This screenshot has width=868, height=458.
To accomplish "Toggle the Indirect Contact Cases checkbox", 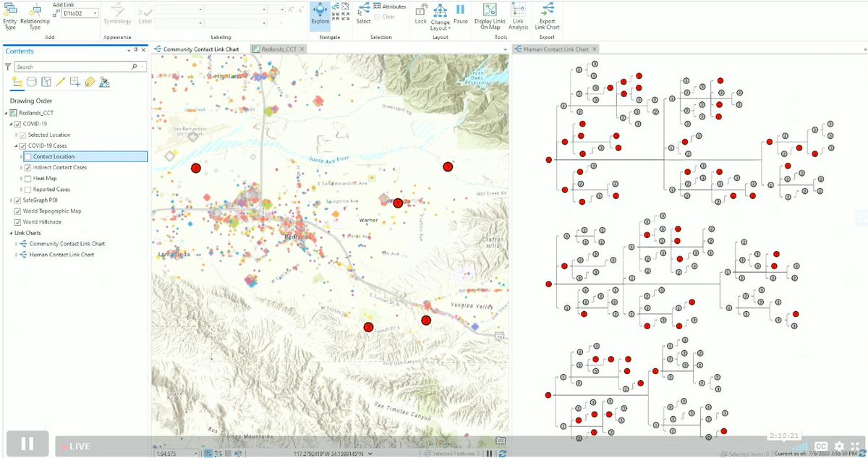I will (27, 167).
